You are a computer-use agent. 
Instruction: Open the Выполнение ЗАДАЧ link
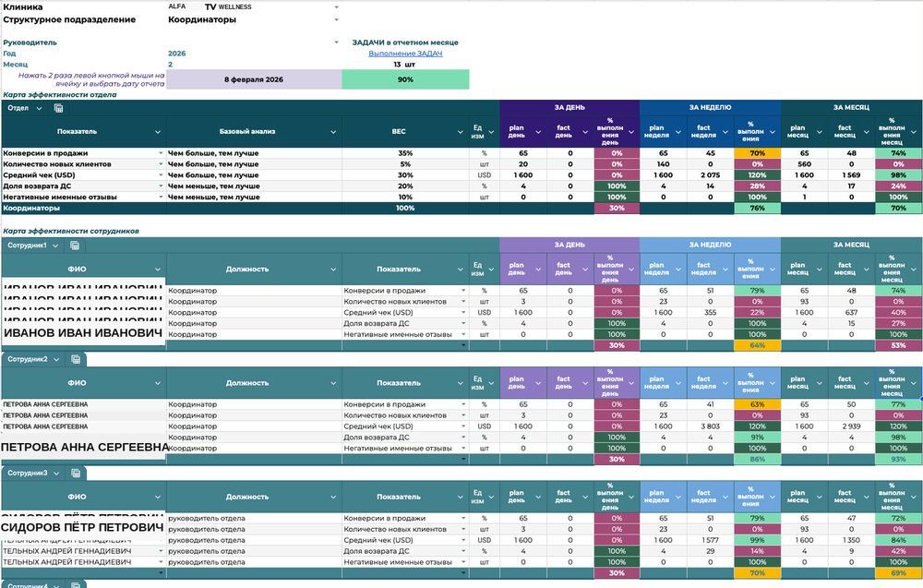tap(405, 53)
